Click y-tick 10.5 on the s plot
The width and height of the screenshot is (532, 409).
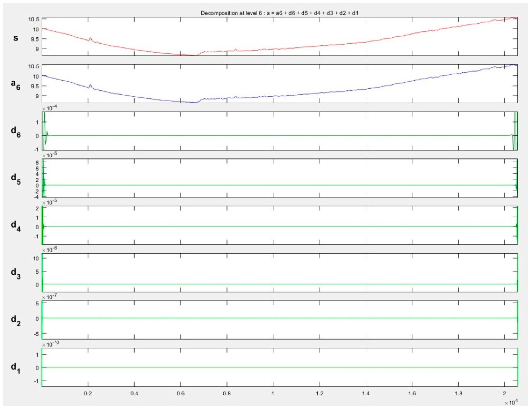point(34,19)
